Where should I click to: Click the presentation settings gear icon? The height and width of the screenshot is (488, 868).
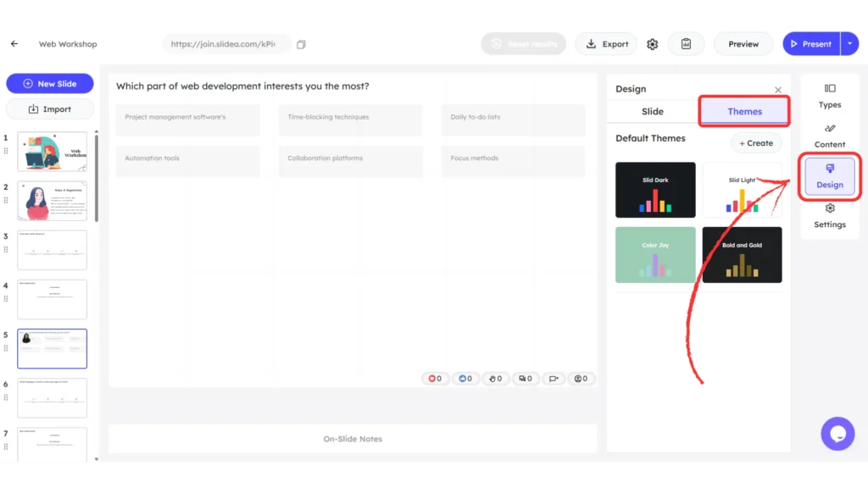[x=652, y=43]
